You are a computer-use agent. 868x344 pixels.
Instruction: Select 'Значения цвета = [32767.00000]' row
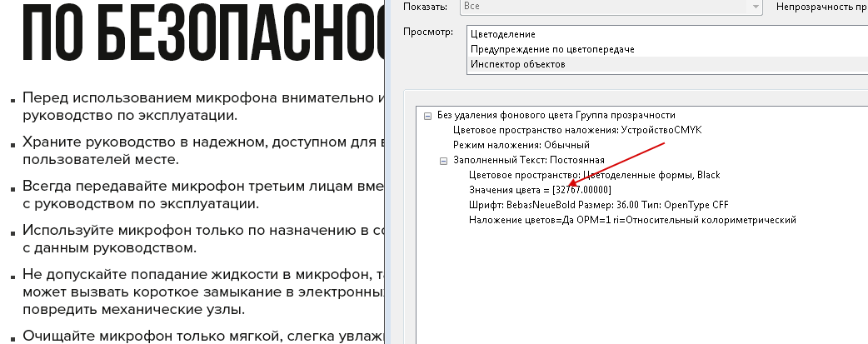click(540, 190)
